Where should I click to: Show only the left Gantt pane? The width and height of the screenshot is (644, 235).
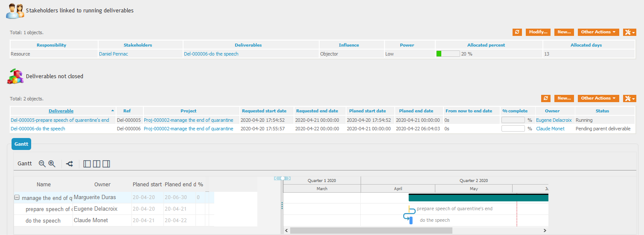(87, 164)
